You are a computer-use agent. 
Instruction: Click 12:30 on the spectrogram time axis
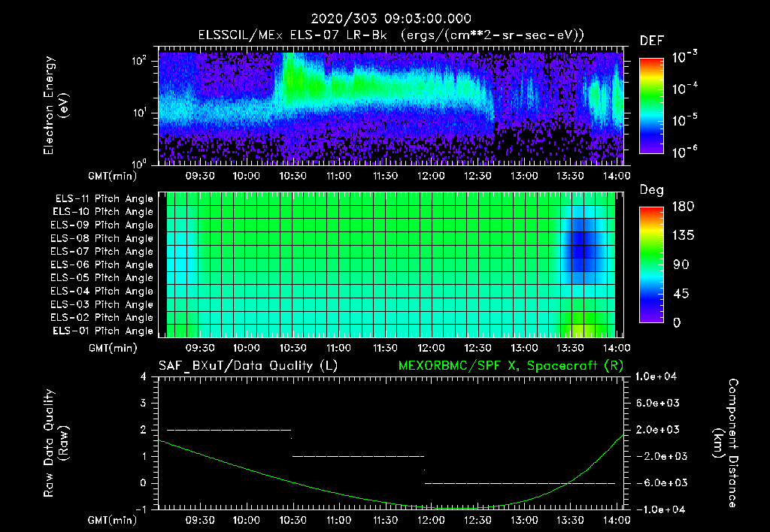click(477, 176)
